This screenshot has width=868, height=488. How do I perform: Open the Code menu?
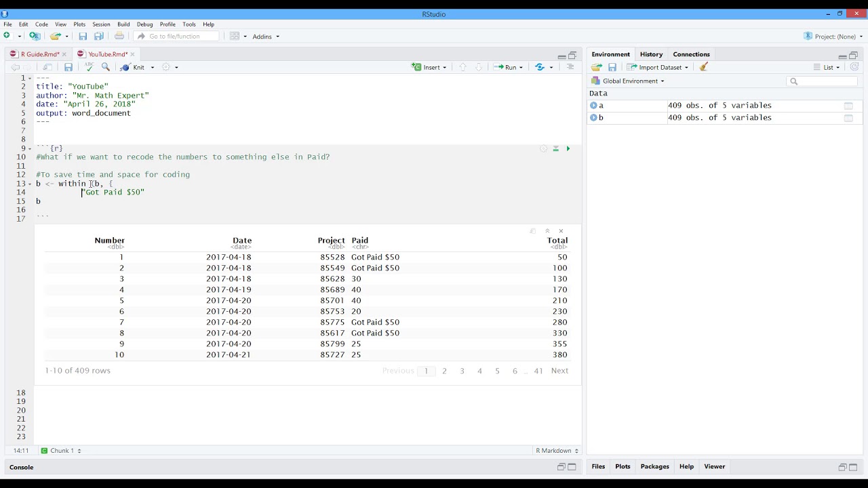pos(41,24)
